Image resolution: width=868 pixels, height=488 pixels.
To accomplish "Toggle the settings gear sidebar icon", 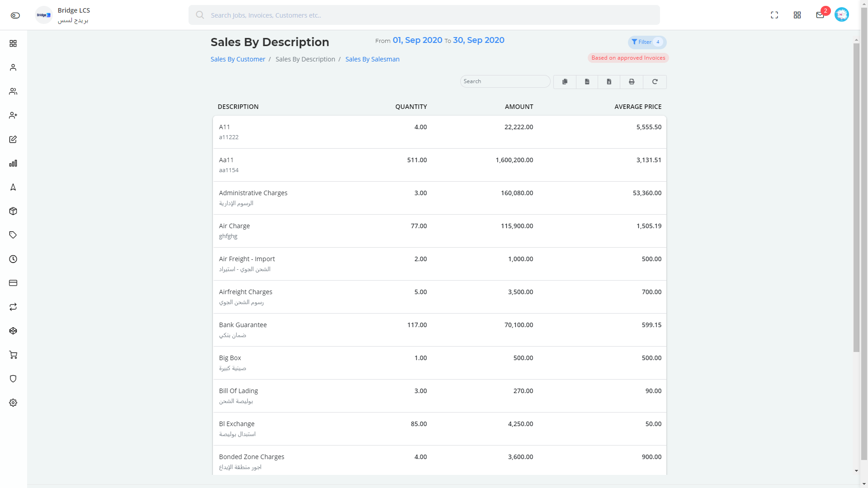I will coord(13,403).
